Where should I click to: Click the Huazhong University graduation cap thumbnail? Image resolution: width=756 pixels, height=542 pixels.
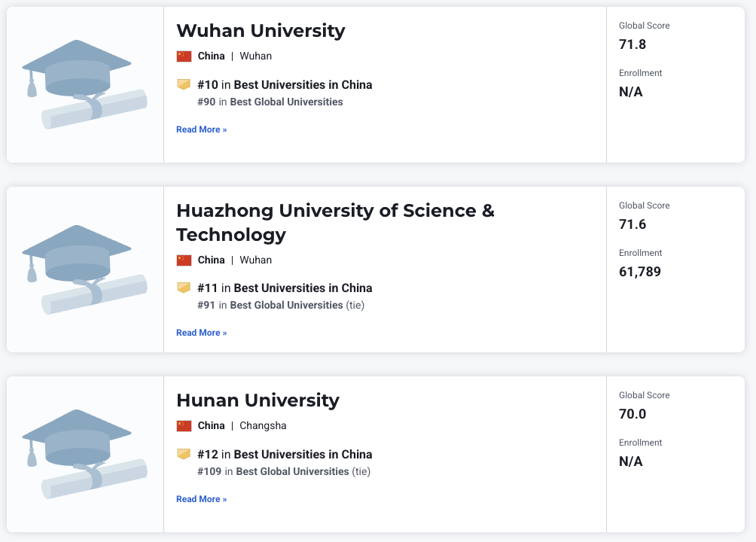(84, 269)
